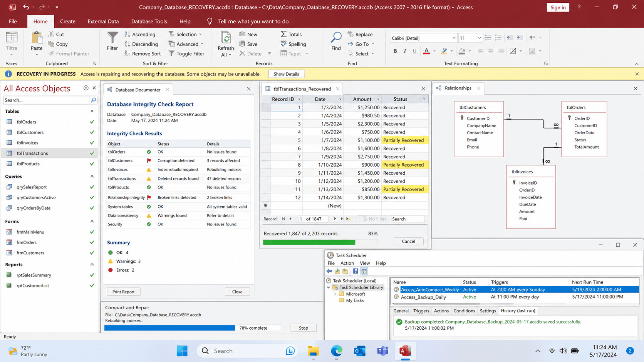The height and width of the screenshot is (362, 644).
Task: Click the navigation pane Search box
Action: tap(46, 100)
